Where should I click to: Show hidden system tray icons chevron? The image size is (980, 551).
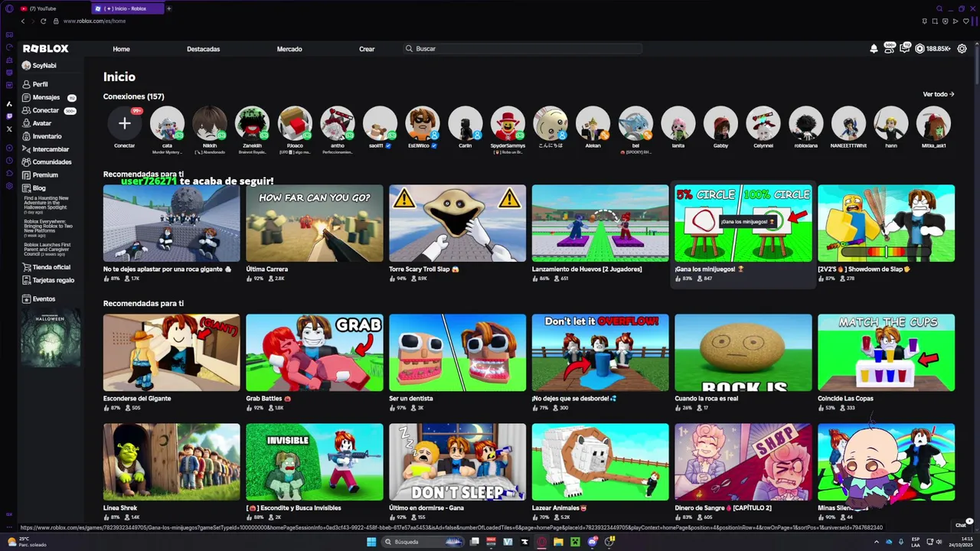(877, 542)
